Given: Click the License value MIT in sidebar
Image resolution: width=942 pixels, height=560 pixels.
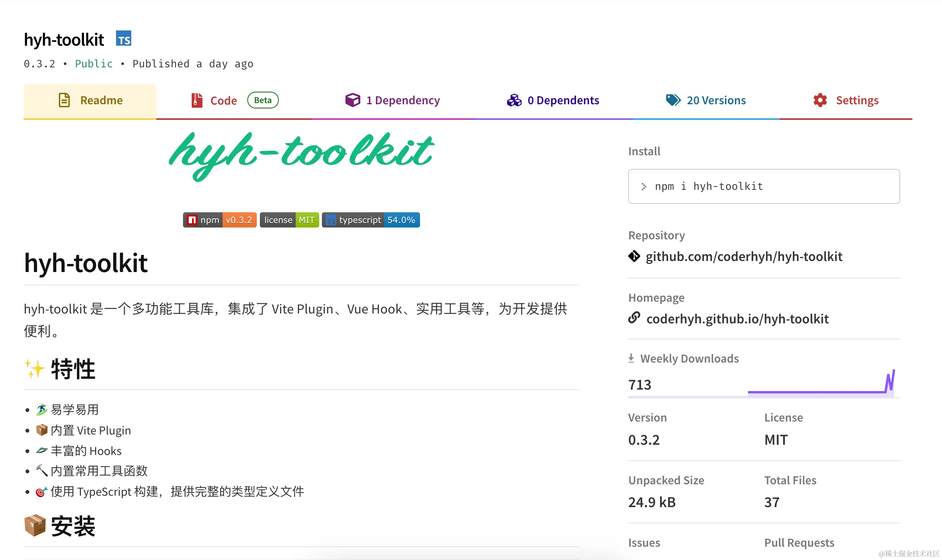Looking at the screenshot, I should [776, 440].
